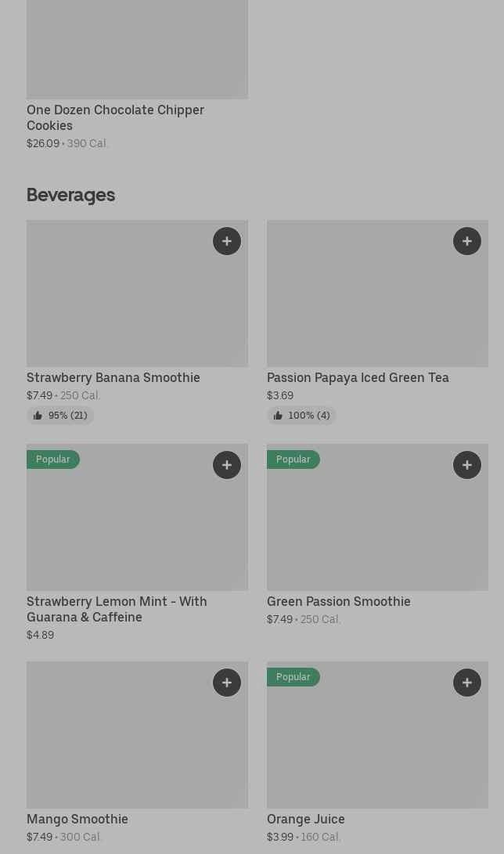Open Strawberry Banana Smoothie item title
Screen dimensions: 504x854
pos(113,377)
